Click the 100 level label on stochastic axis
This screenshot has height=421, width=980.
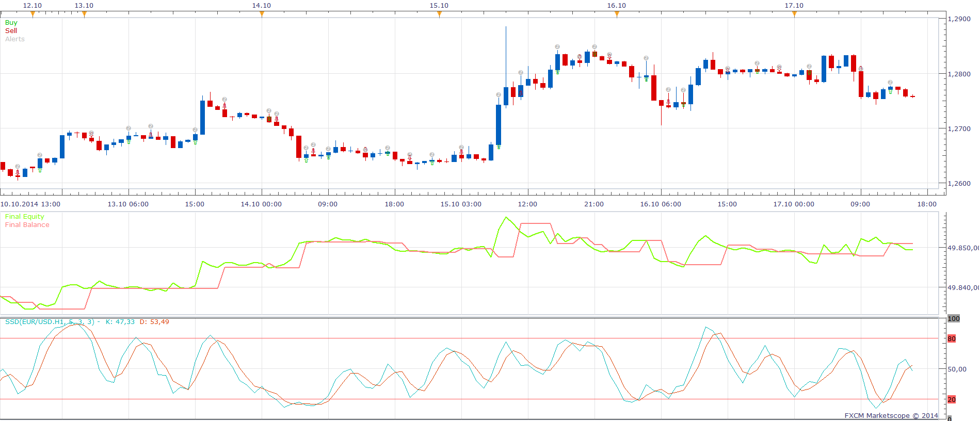coord(954,319)
